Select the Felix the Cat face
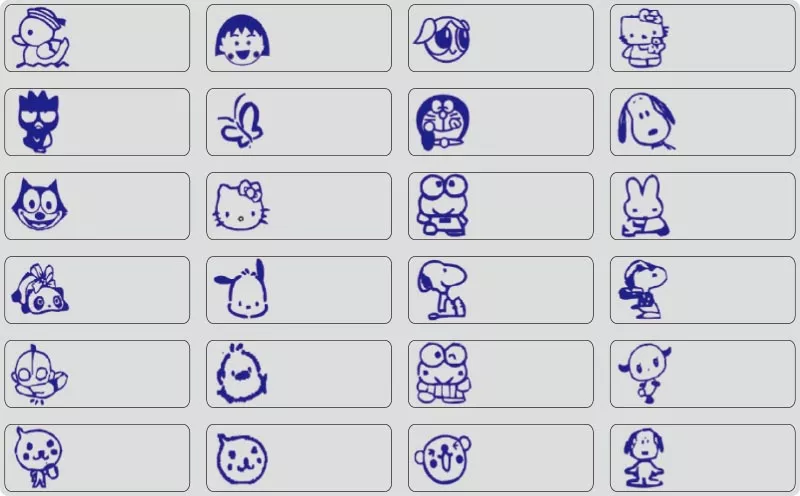The width and height of the screenshot is (800, 496). (x=39, y=205)
